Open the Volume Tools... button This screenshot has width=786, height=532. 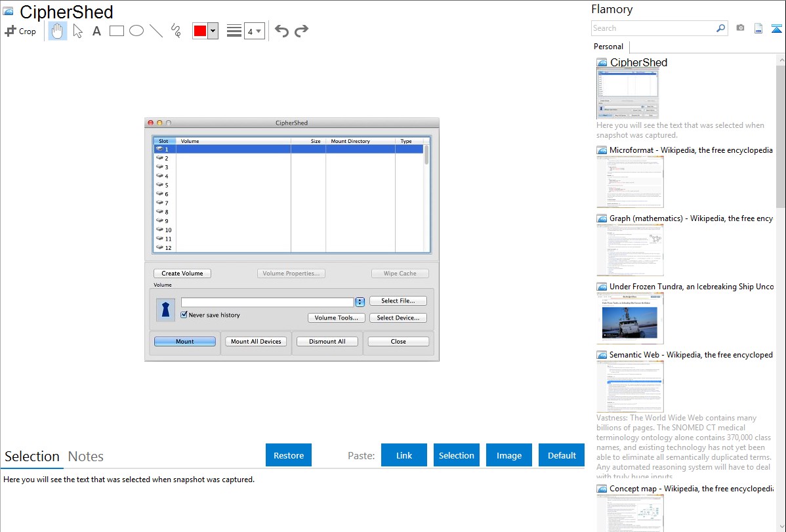[337, 317]
